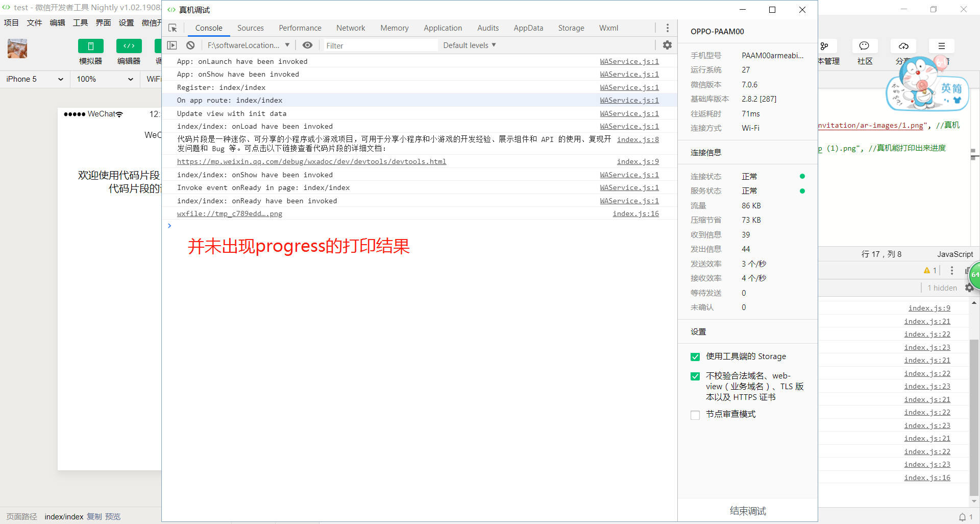Viewport: 980px width, 524px height.
Task: Click the notification bell in status bar
Action: pos(962,517)
